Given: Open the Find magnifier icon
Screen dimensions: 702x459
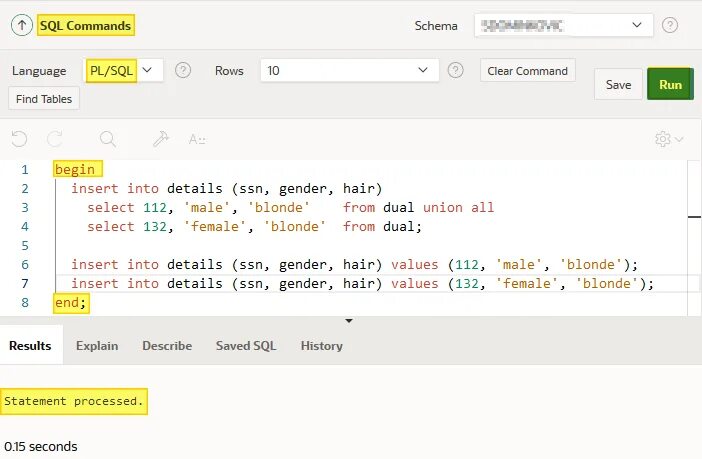Looking at the screenshot, I should coord(107,139).
